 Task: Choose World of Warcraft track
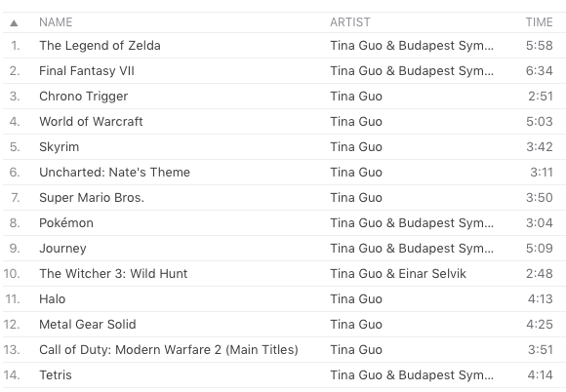coord(284,122)
